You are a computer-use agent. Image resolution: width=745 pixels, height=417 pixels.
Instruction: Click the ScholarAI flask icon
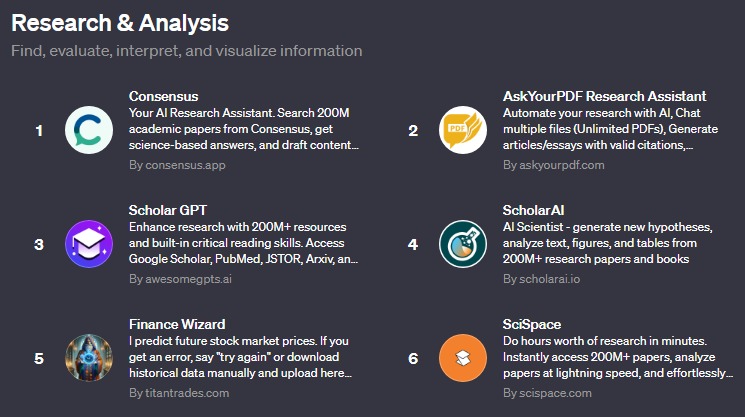[463, 244]
